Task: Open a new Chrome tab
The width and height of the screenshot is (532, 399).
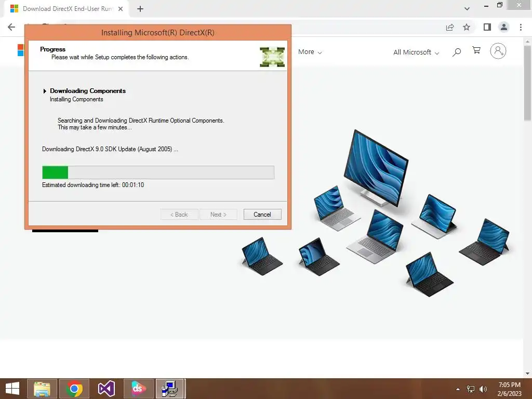Action: (x=140, y=9)
